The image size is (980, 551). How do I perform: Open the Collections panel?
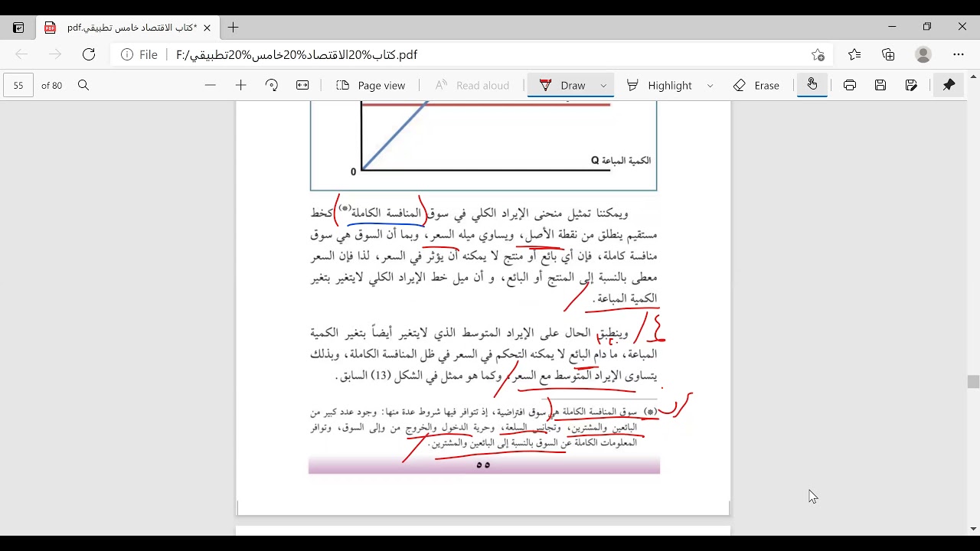tap(888, 54)
